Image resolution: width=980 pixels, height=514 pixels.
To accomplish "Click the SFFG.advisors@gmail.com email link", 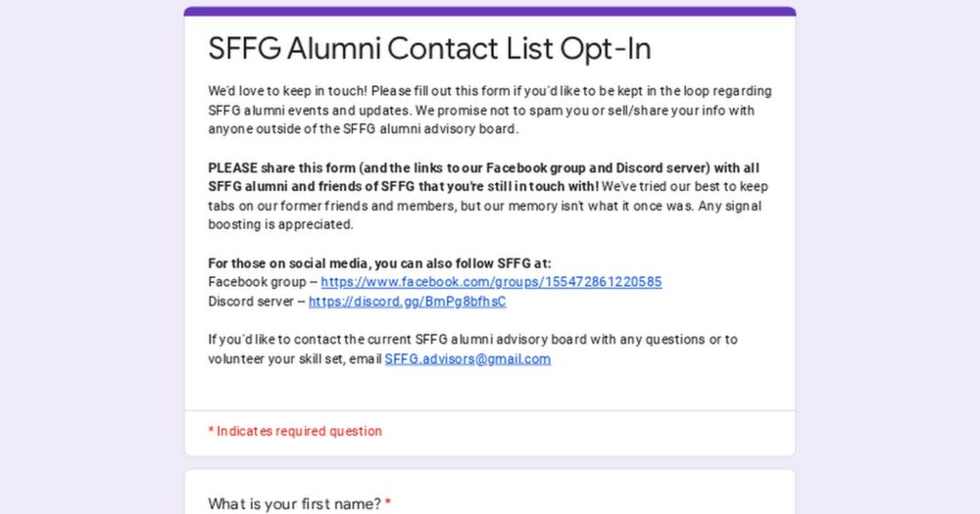I will [x=467, y=359].
